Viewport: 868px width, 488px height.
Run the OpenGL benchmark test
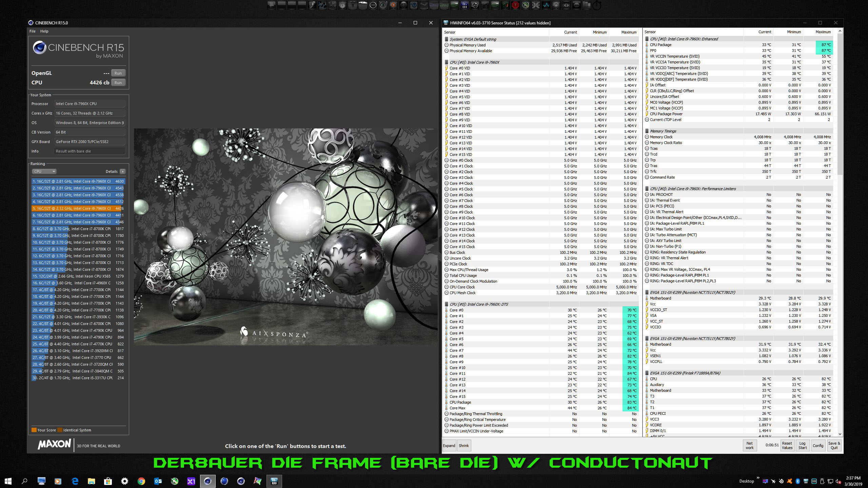118,73
